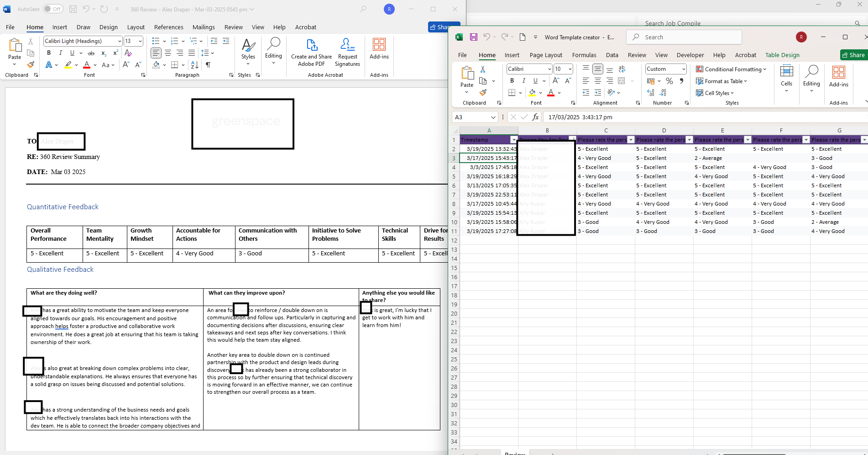Open the Timestamp column filter dropdown
868x455 pixels.
(x=514, y=140)
